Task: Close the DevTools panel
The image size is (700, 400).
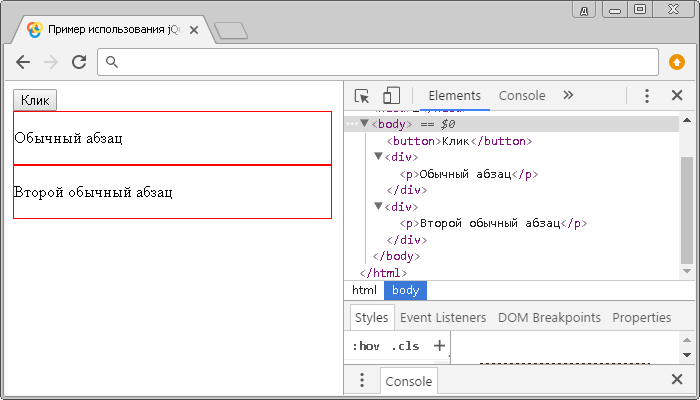Action: click(x=677, y=95)
